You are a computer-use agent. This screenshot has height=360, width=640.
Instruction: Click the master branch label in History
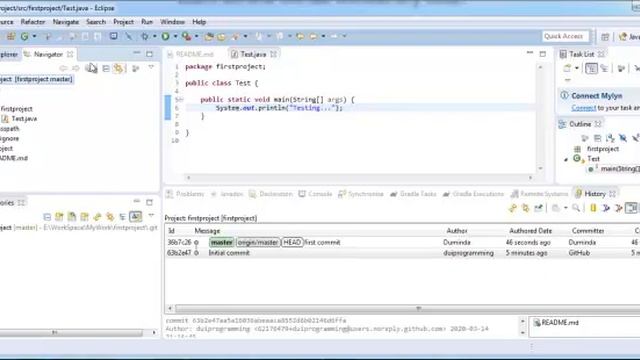point(222,242)
